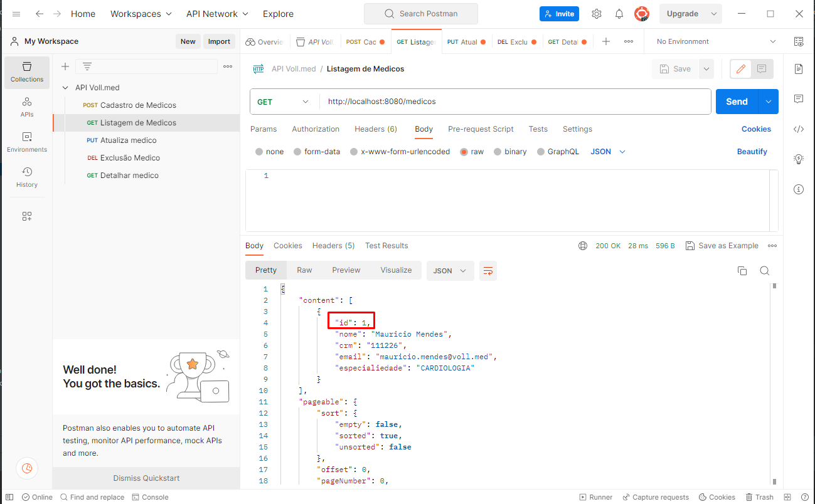Open the Workspaces dropdown
This screenshot has height=504, width=815.
(141, 14)
